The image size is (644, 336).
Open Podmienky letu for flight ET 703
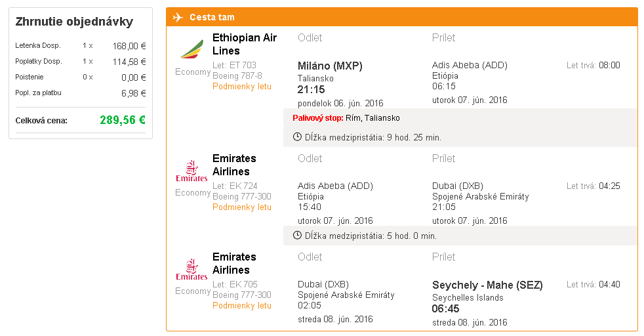tap(242, 86)
